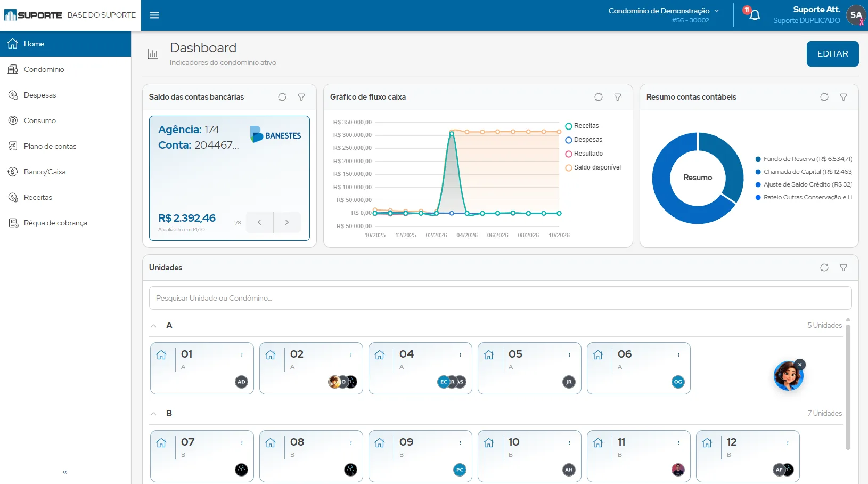Open Régua de cobrança in the sidebar
The width and height of the screenshot is (868, 484).
pos(65,223)
